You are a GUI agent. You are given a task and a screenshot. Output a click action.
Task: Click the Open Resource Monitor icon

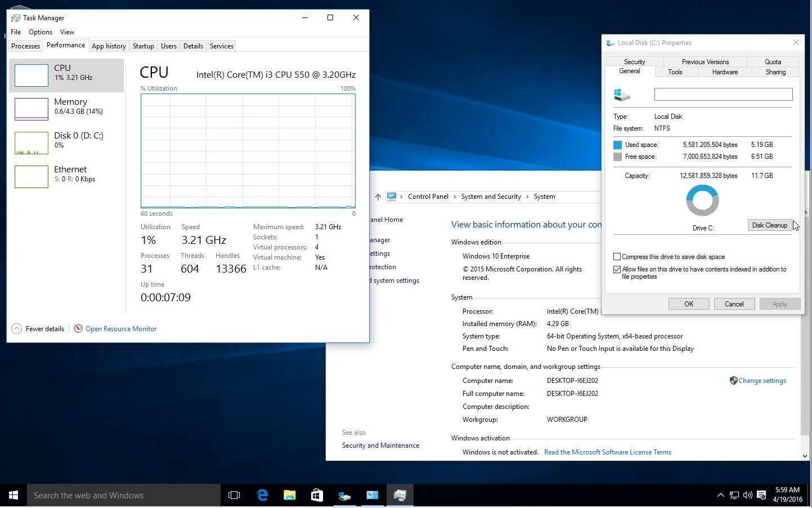(78, 329)
